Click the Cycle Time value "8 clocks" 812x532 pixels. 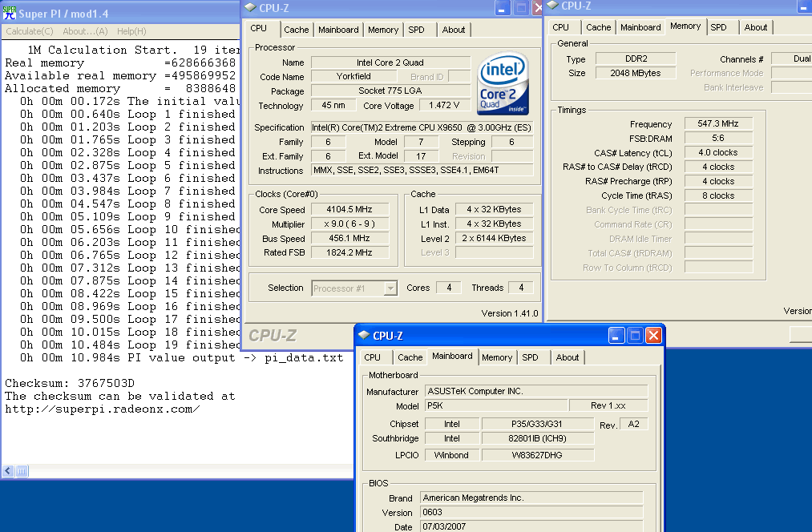pos(717,196)
